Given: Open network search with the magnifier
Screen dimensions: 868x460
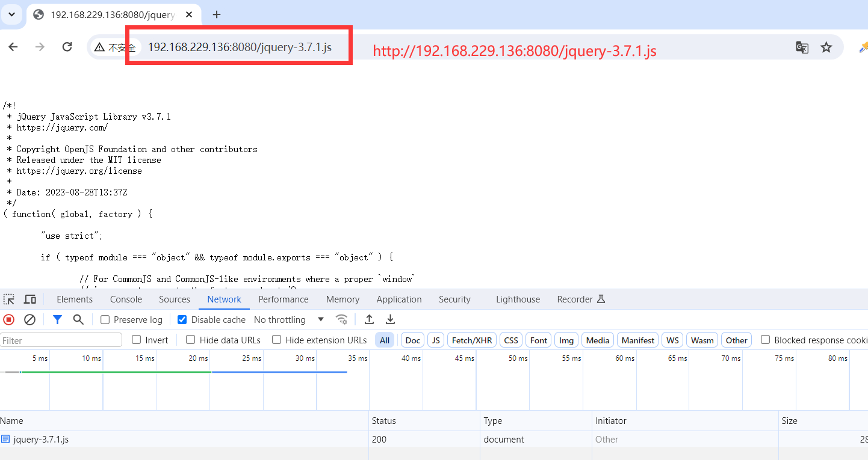Looking at the screenshot, I should point(78,320).
